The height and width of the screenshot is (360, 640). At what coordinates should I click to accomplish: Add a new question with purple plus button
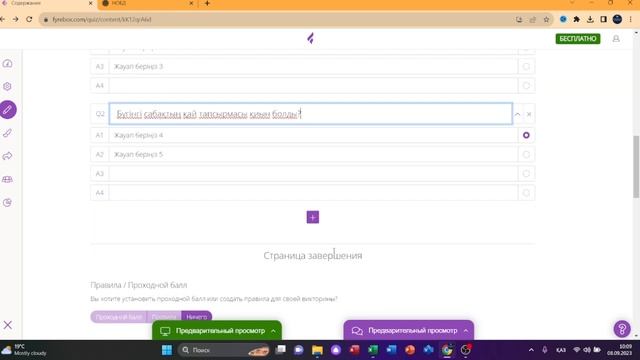[x=313, y=217]
